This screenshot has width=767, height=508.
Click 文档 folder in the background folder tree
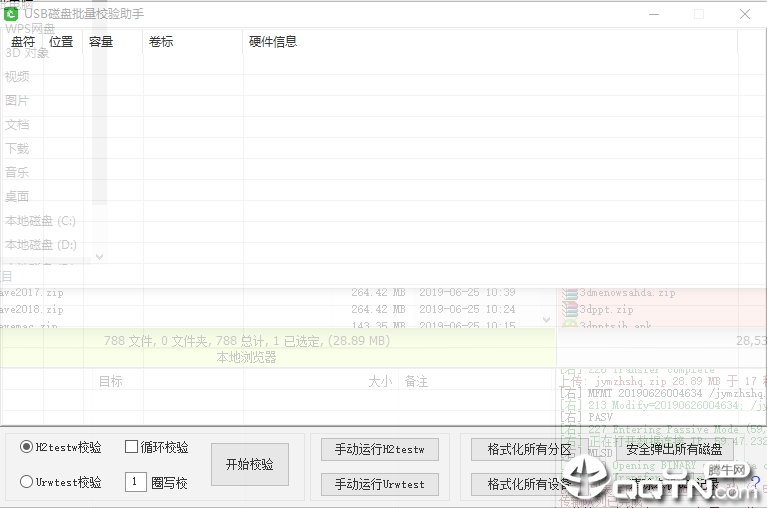17,125
